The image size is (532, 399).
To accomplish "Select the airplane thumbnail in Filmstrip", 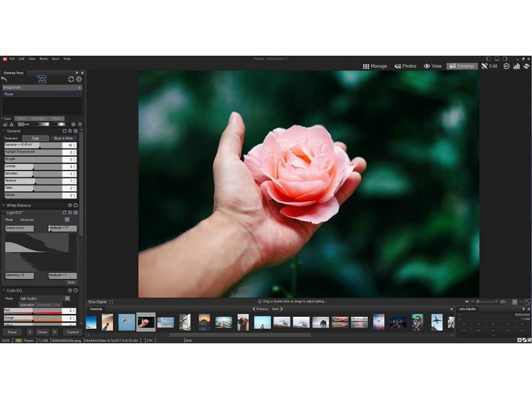I will (437, 322).
